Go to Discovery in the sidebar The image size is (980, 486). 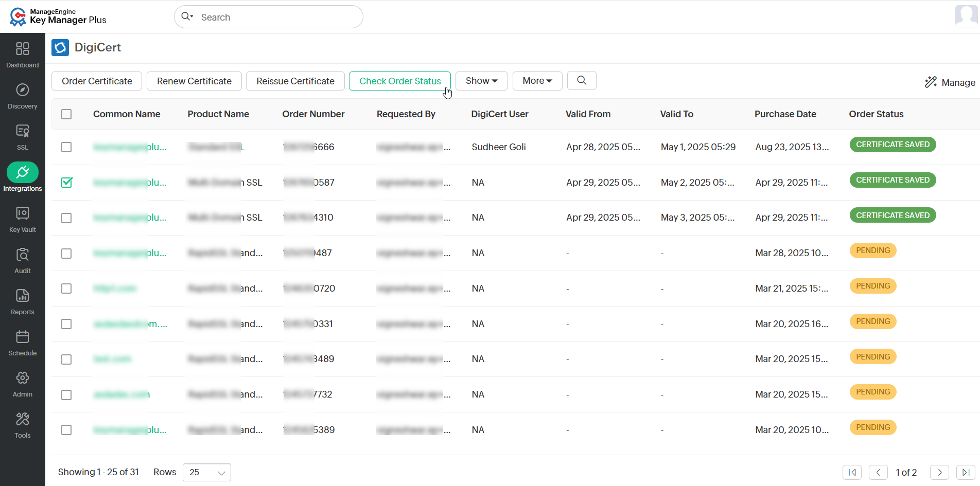point(23,96)
